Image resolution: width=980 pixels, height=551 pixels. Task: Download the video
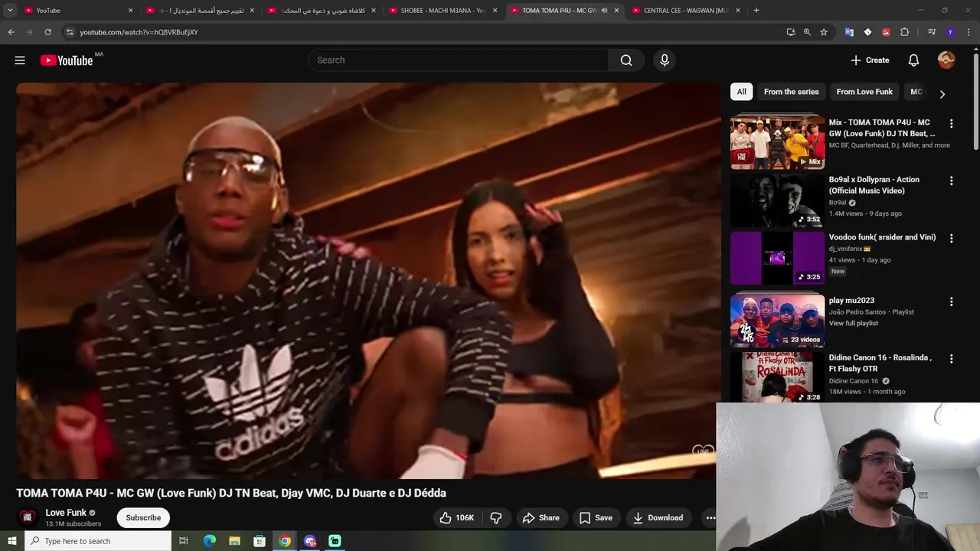tap(658, 518)
